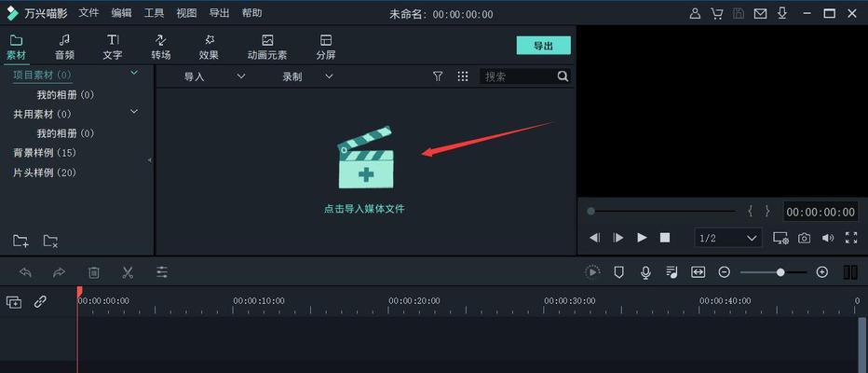868x373 pixels.
Task: Switch to the 素材 tab
Action: point(16,48)
